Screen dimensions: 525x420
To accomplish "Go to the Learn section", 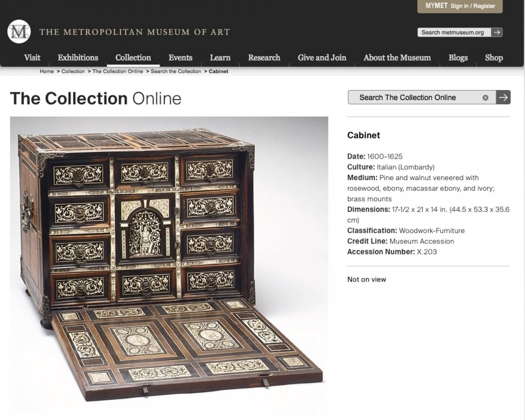I will pyautogui.click(x=220, y=58).
